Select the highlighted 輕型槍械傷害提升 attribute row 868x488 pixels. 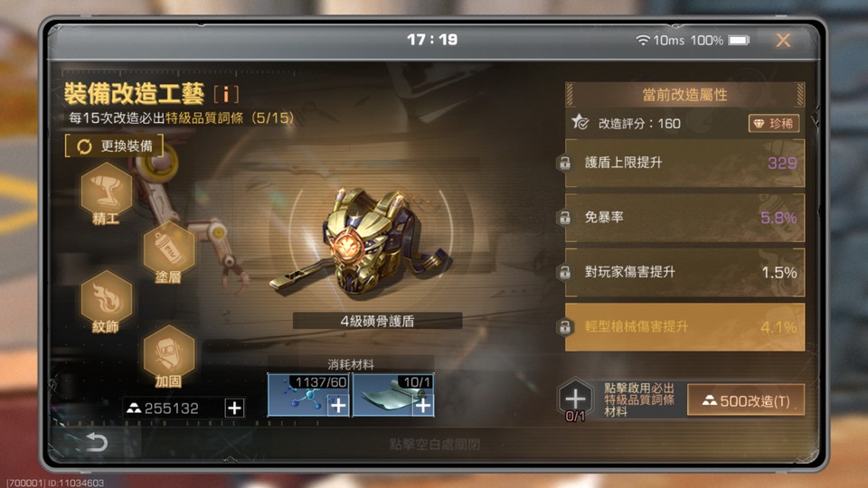coord(684,327)
